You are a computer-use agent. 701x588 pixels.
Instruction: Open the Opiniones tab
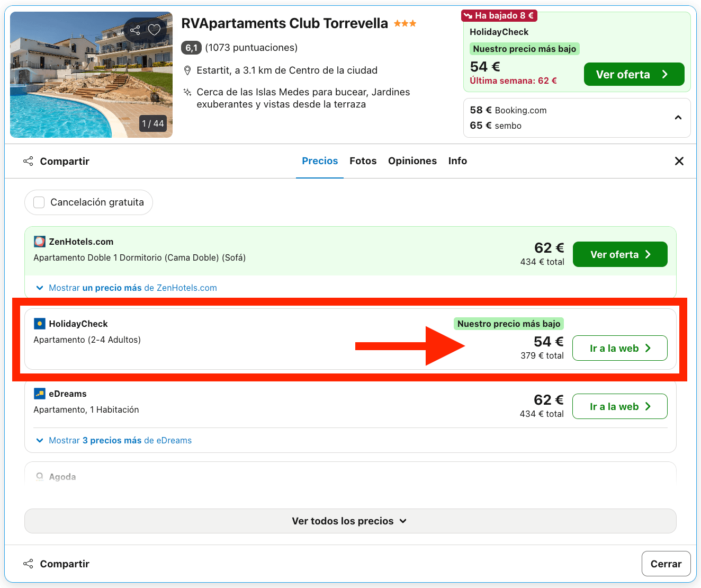[x=412, y=161]
